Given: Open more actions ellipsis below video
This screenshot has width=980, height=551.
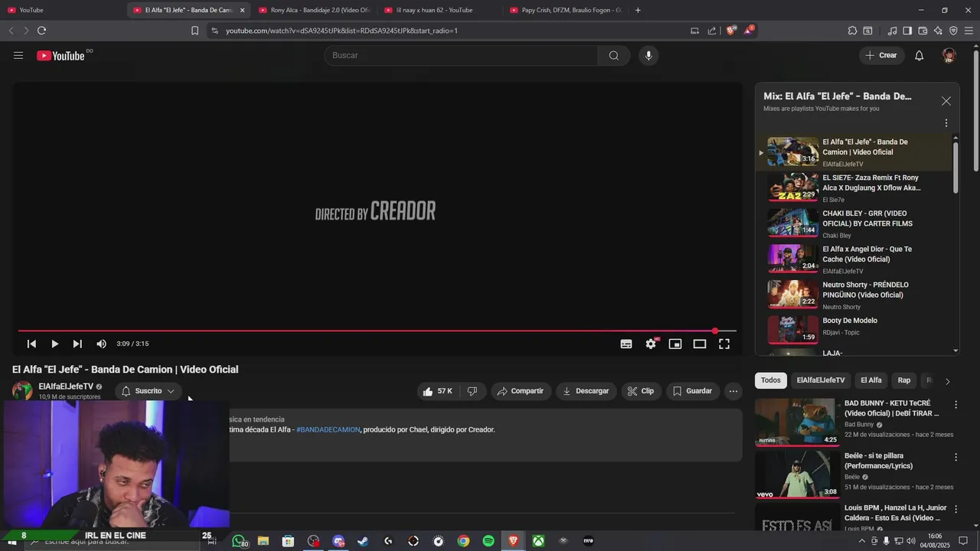Looking at the screenshot, I should pos(733,391).
